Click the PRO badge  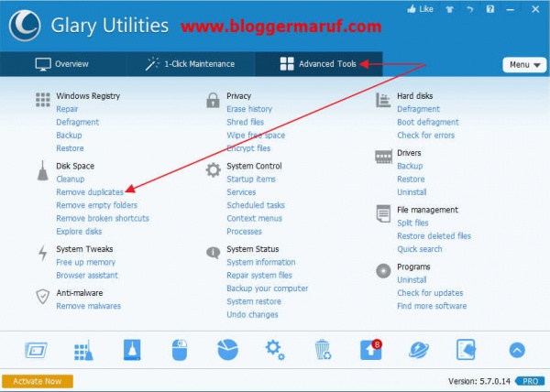click(x=530, y=381)
